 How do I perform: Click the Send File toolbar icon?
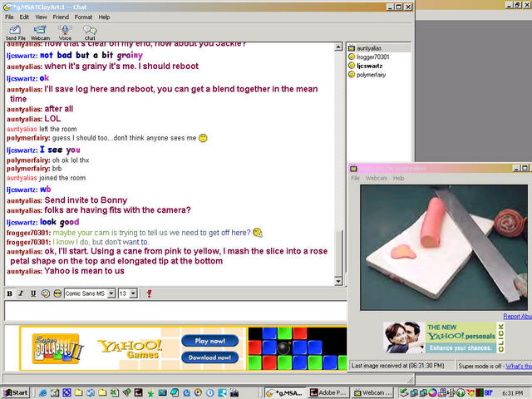[x=15, y=32]
